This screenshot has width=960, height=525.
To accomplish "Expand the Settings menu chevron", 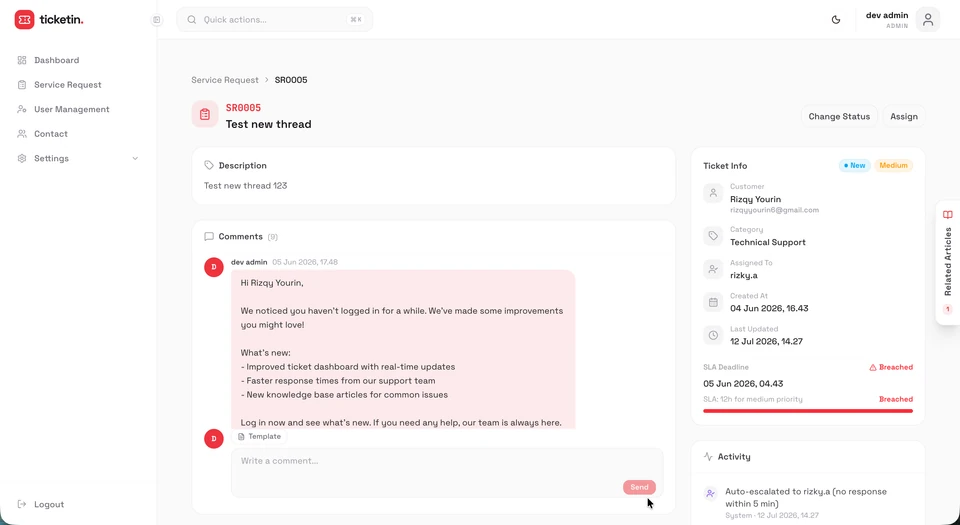I will pyautogui.click(x=135, y=158).
